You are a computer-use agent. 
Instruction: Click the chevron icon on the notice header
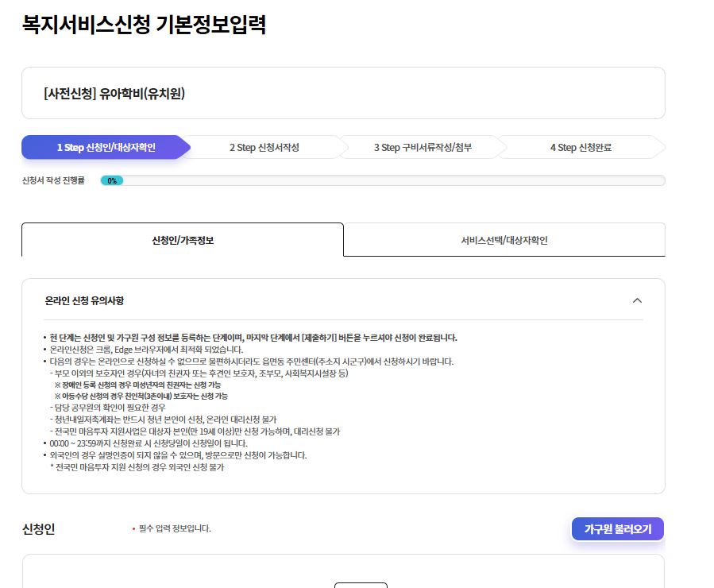click(x=636, y=301)
